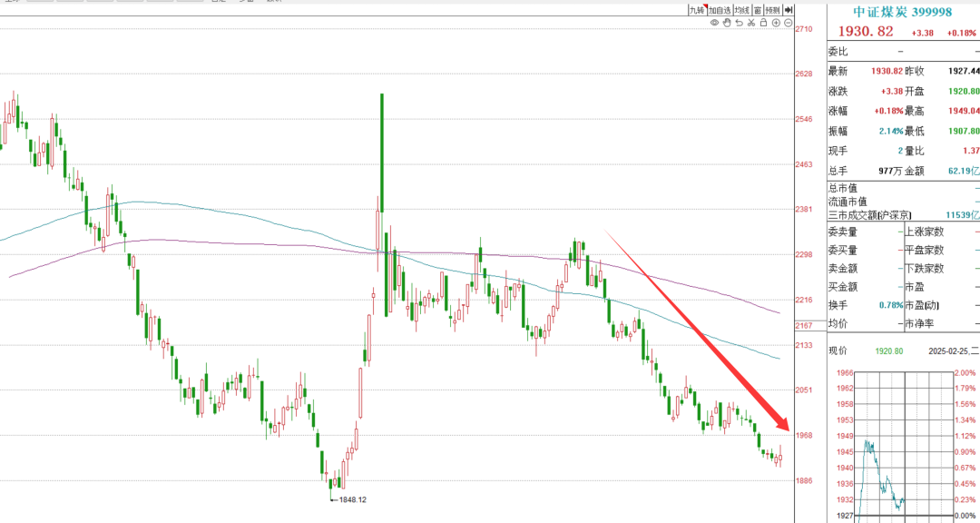Collapse side panel with right-arrow bar icon
980x523 pixels.
pyautogui.click(x=789, y=10)
